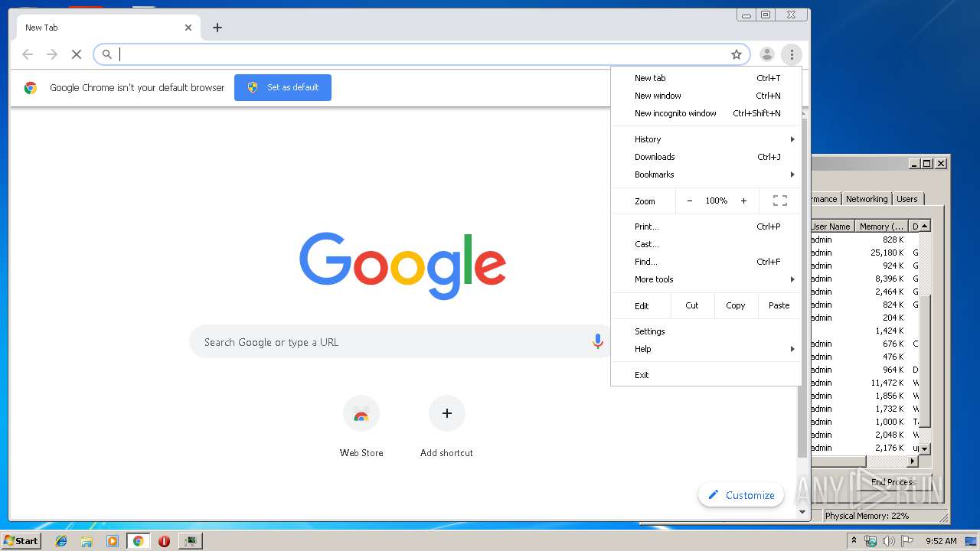Click the network tray icon
Viewport: 980px width, 551px height.
point(871,541)
